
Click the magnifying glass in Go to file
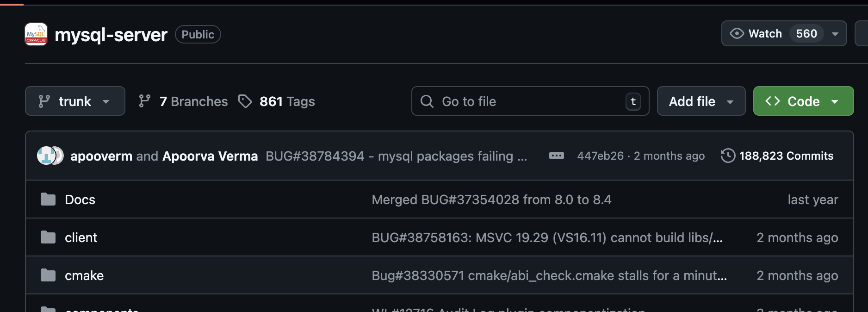point(427,101)
